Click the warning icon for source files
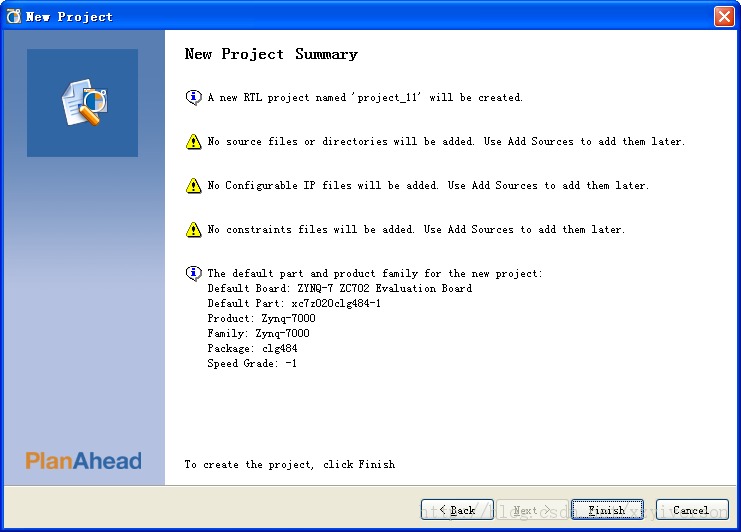Viewport: 741px width, 532px height. click(193, 141)
